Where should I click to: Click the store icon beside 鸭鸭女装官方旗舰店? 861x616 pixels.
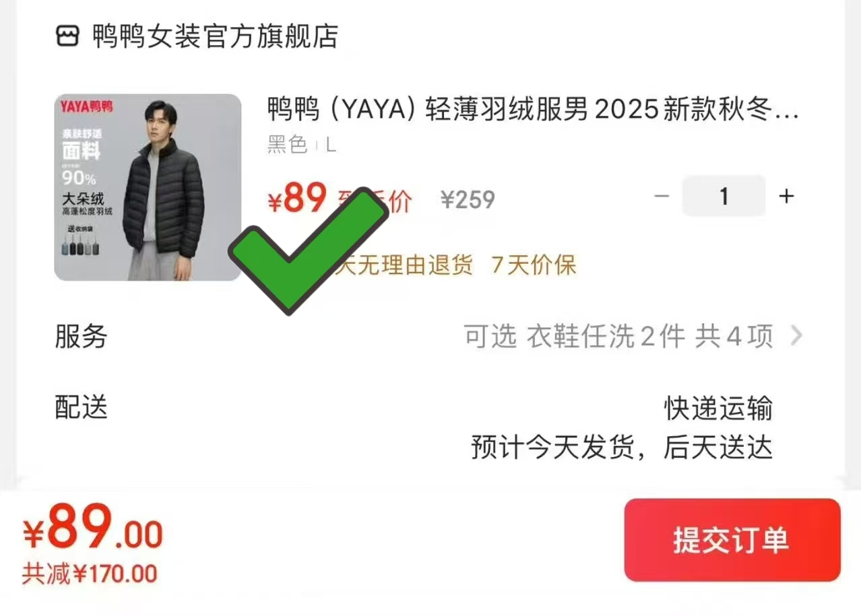tap(69, 36)
